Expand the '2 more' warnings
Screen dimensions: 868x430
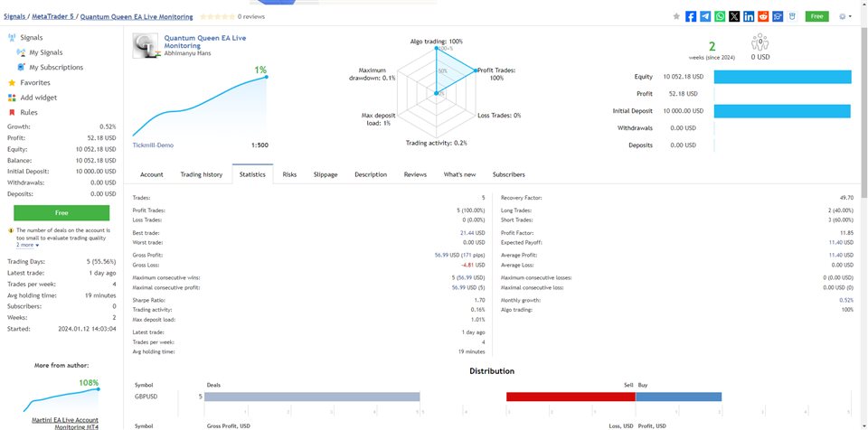[x=27, y=245]
